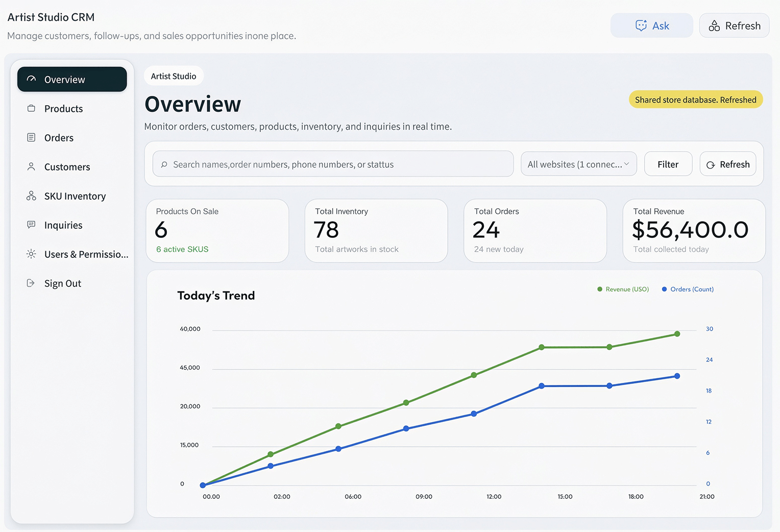
Task: Click the Orders list icon
Action: [x=31, y=137]
